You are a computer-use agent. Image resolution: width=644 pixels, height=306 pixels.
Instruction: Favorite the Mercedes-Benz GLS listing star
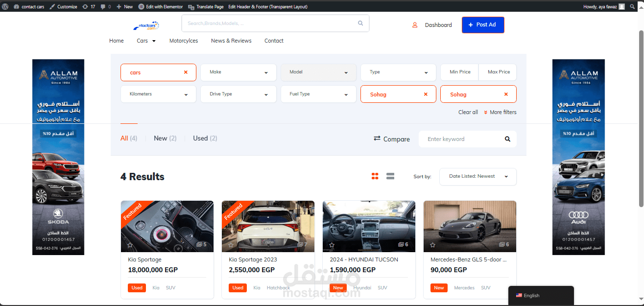[x=432, y=245]
